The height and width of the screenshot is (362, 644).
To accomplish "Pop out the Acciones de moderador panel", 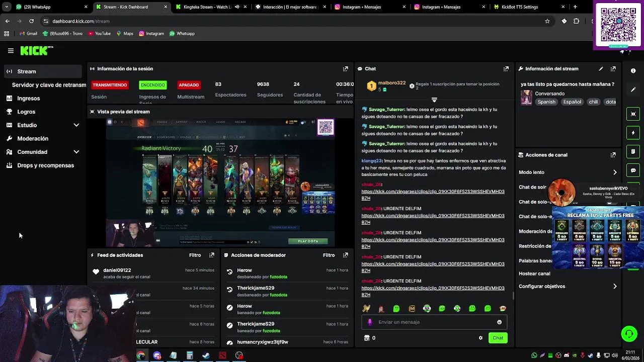I will pos(345,255).
